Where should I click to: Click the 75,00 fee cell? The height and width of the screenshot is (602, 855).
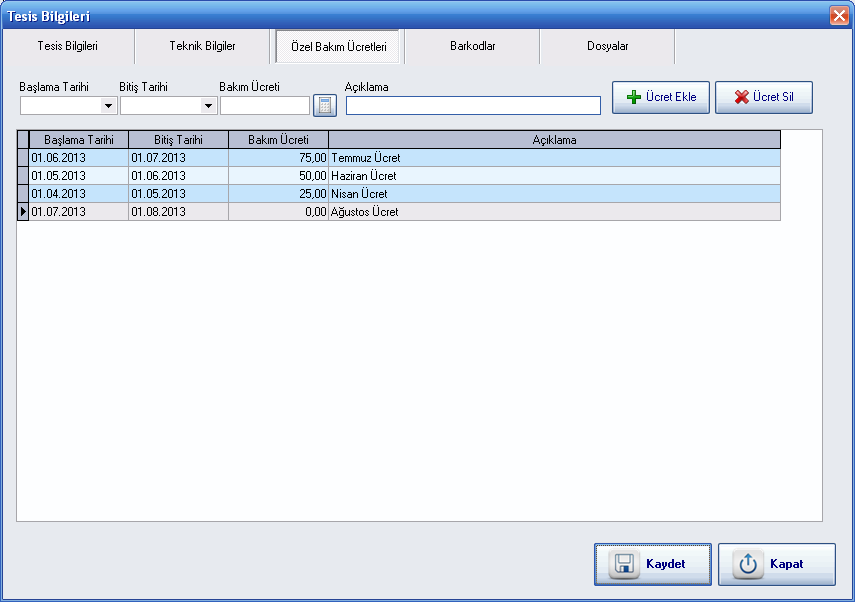[278, 158]
